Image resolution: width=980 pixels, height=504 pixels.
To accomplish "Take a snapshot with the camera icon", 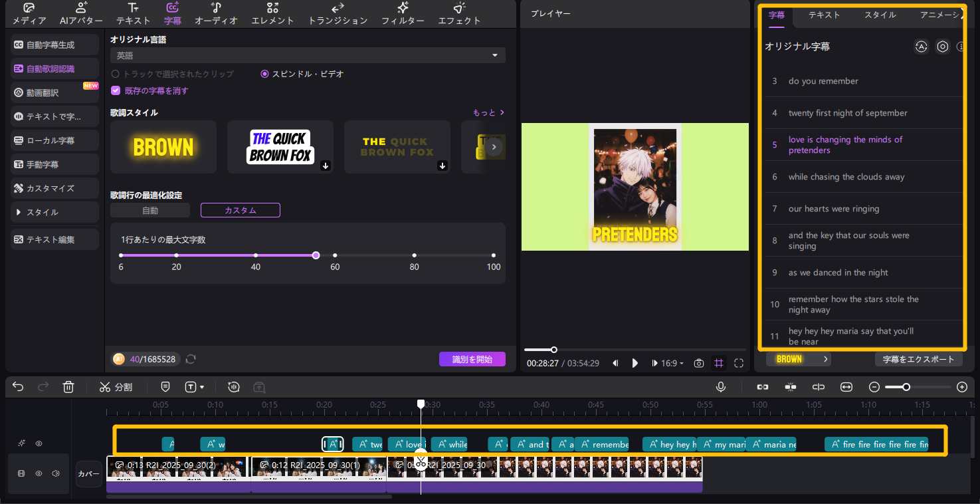I will [699, 363].
